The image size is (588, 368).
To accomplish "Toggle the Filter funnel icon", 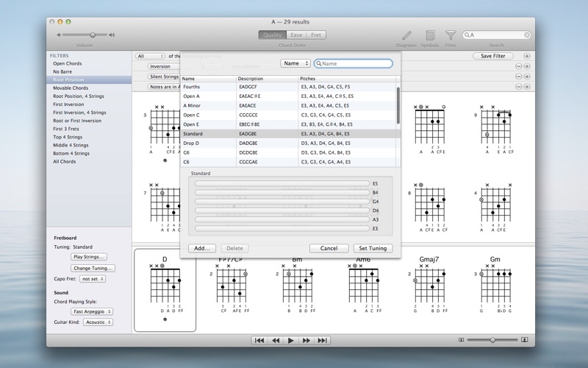I will click(x=451, y=35).
